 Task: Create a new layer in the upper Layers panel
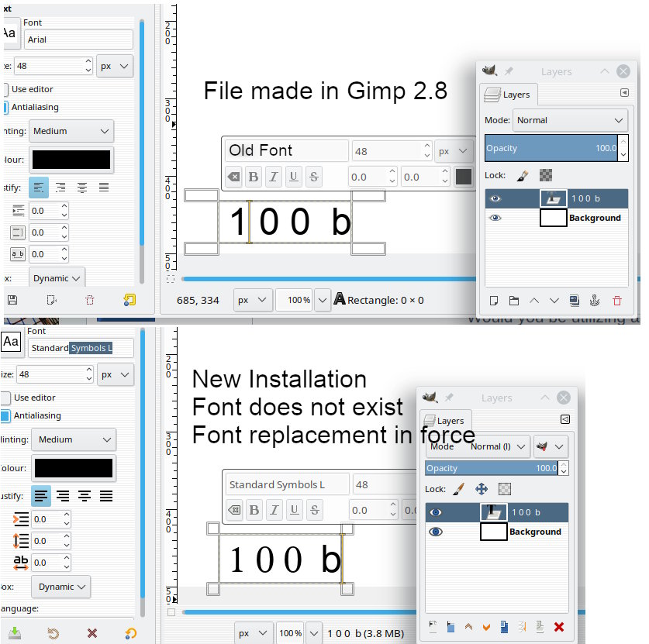click(493, 301)
